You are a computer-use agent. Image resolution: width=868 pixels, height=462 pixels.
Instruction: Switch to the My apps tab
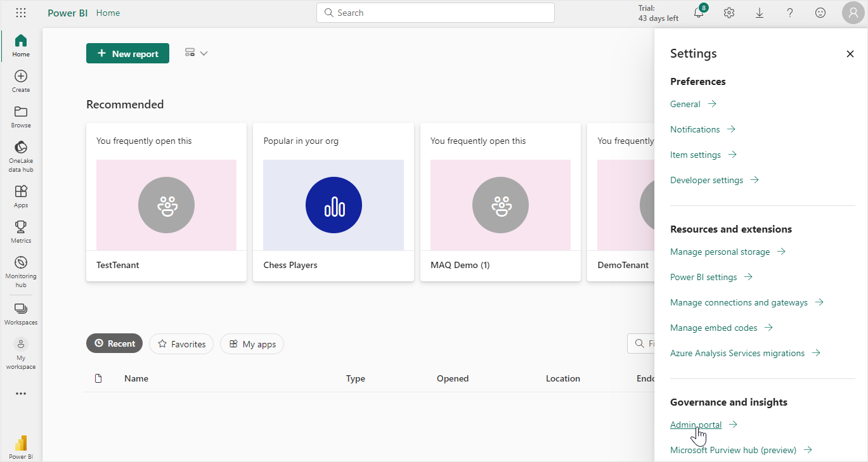[x=252, y=343]
